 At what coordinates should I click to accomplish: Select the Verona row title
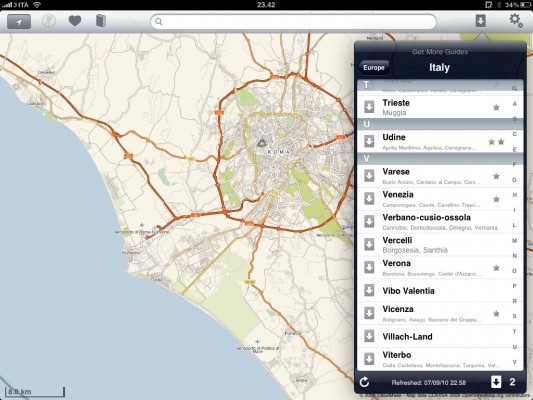(396, 263)
